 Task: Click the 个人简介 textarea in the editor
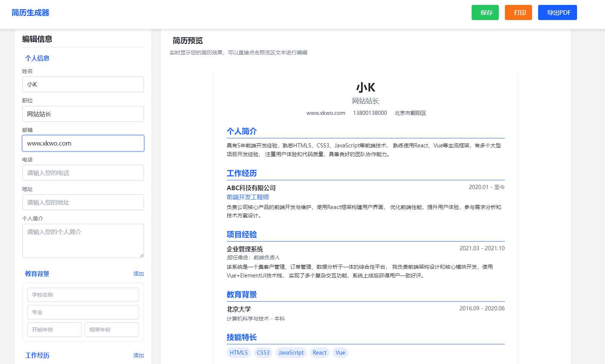point(83,240)
